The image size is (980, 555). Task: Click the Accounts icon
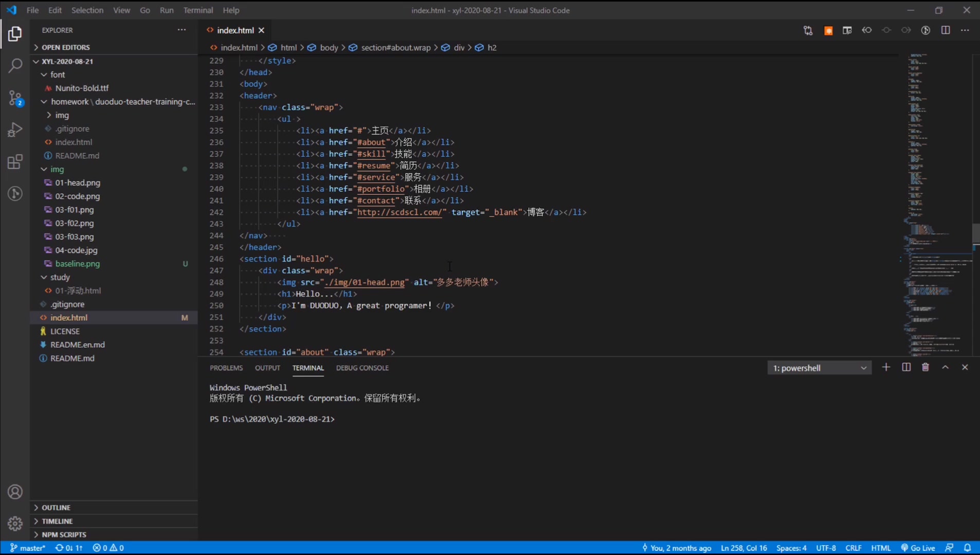point(15,492)
